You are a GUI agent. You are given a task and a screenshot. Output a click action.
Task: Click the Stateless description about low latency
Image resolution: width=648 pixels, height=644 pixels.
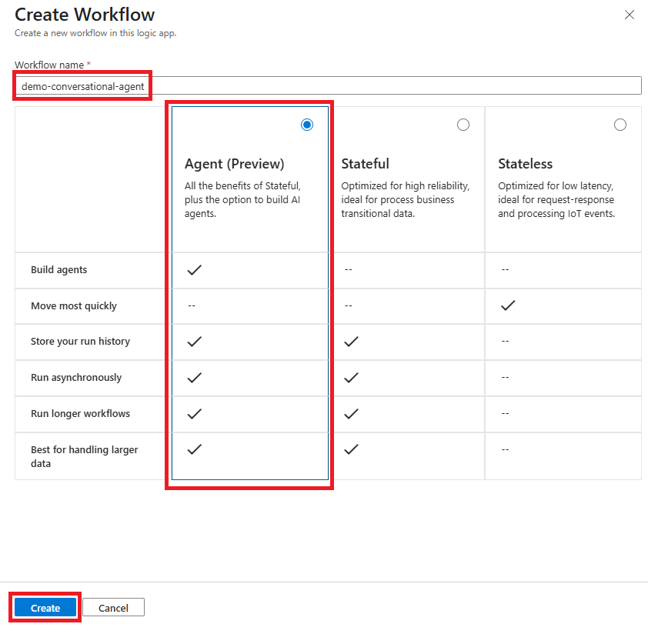point(556,200)
